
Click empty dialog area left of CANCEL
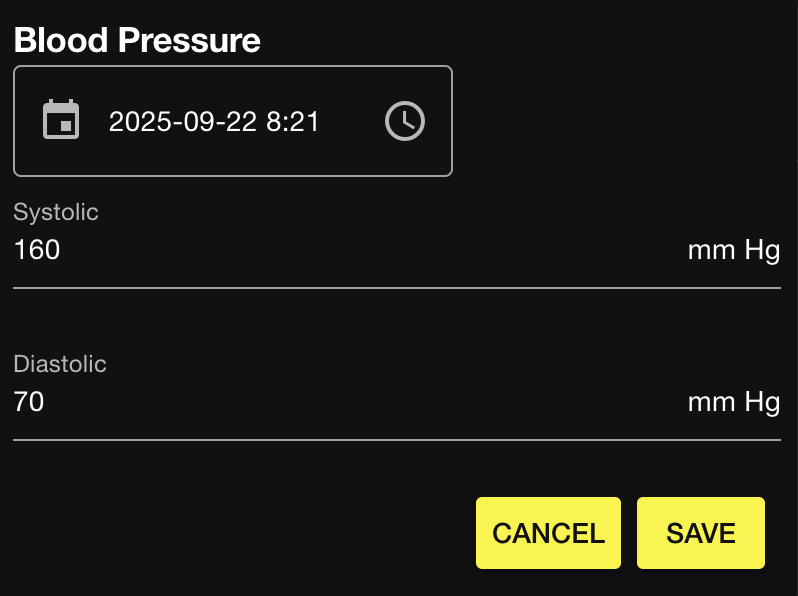pyautogui.click(x=240, y=533)
